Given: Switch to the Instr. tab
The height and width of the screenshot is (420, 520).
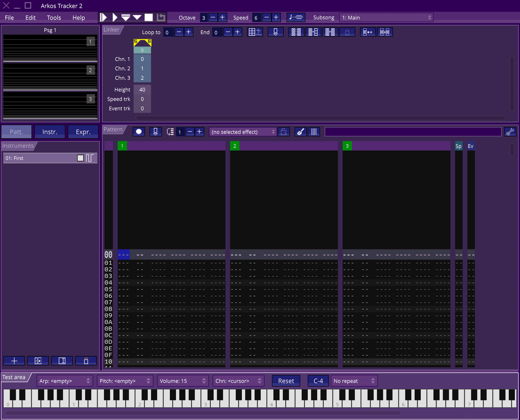Looking at the screenshot, I should pos(50,132).
